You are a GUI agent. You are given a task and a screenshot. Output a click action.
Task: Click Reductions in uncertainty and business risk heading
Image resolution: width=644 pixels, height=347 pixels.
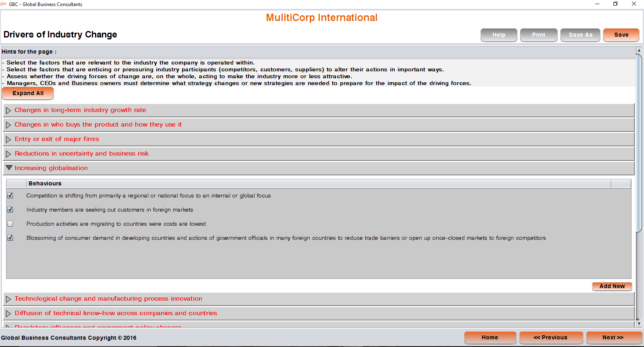82,154
